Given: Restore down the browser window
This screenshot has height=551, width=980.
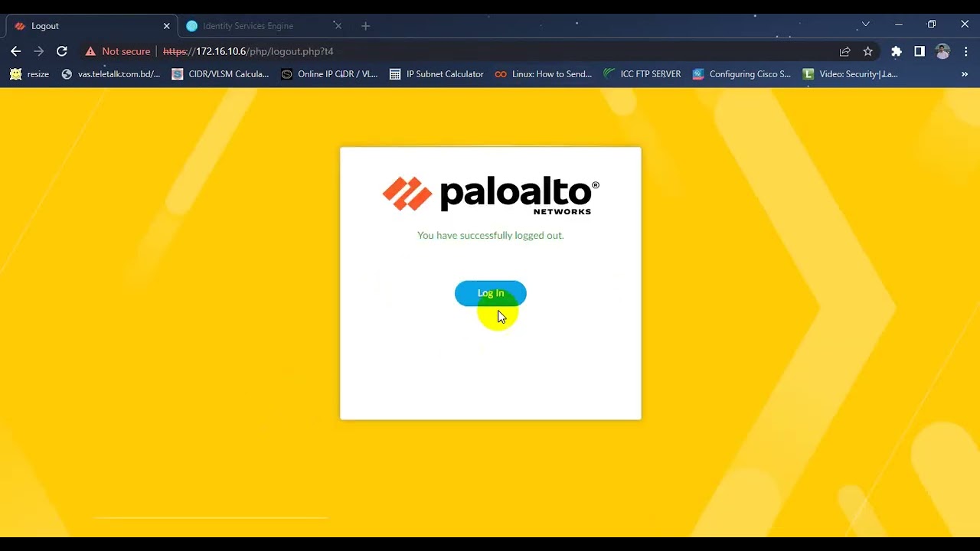Looking at the screenshot, I should 932,24.
